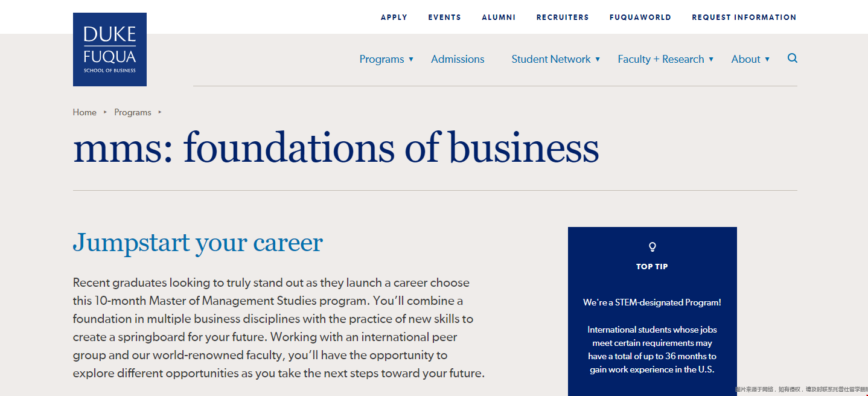Expand the About dropdown arrow
Image resolution: width=868 pixels, height=396 pixels.
[x=767, y=59]
